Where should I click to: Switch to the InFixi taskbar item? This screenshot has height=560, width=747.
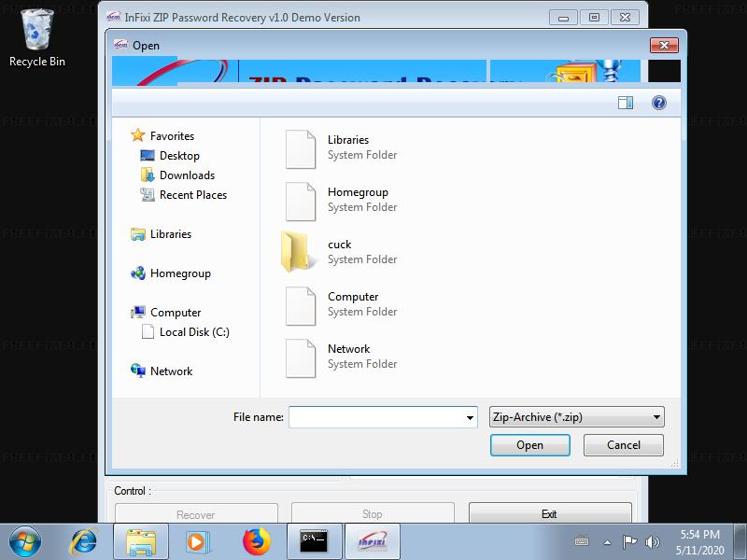coord(372,542)
